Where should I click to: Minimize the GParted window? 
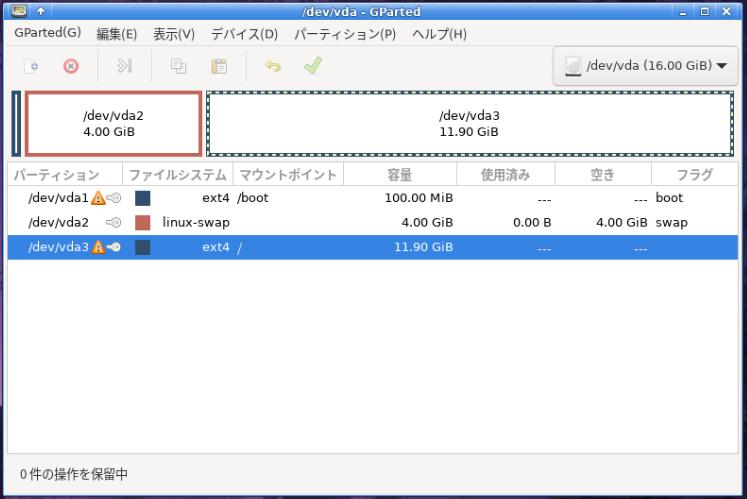[683, 11]
